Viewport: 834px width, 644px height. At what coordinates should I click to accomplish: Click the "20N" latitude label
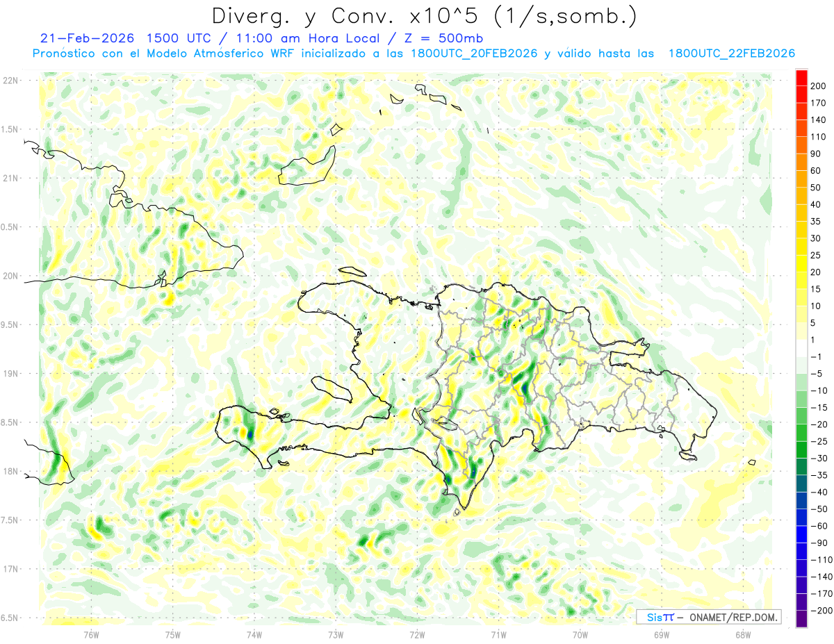coord(10,276)
